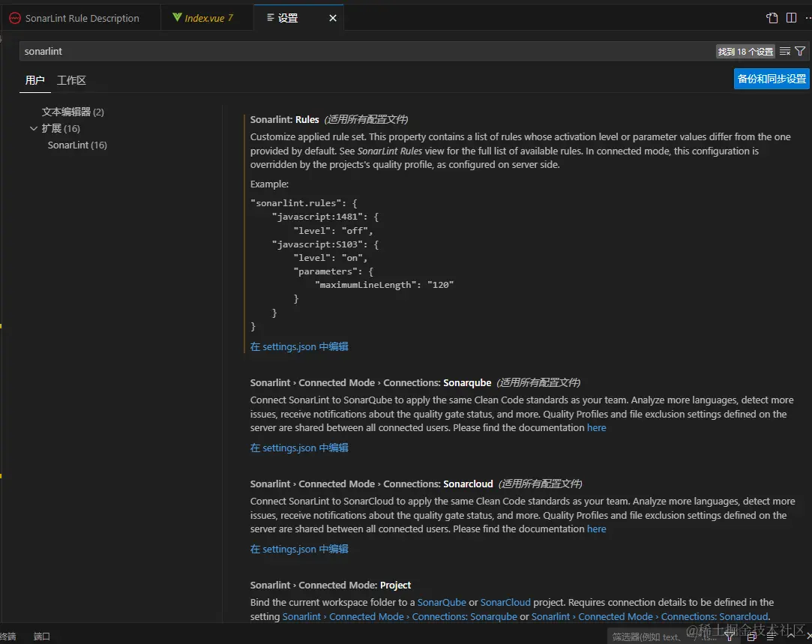This screenshot has width=812, height=644.
Task: Click the SonarLint logo icon in the tab
Action: click(15, 18)
